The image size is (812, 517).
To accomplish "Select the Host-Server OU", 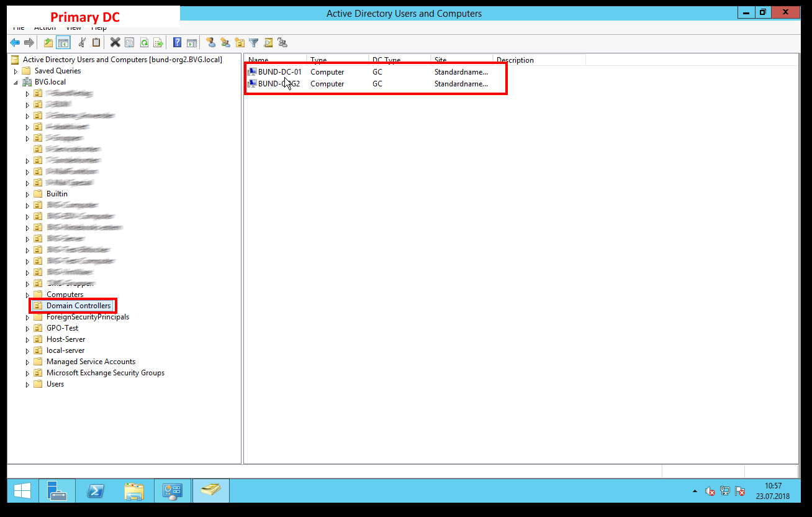I will (x=66, y=339).
